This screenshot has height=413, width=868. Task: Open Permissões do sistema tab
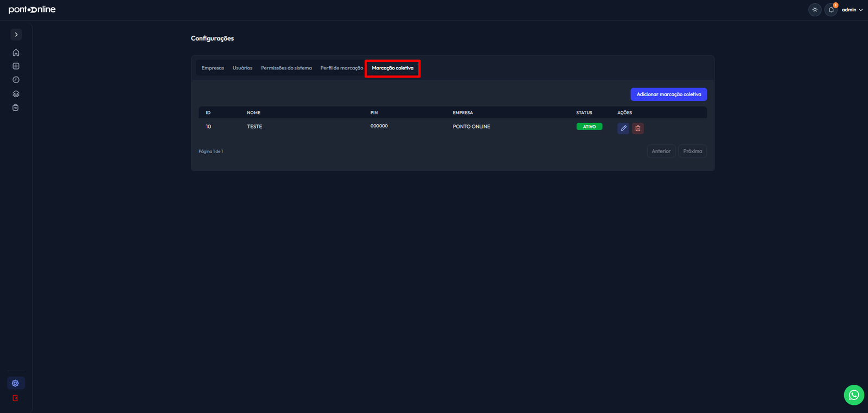coord(286,68)
